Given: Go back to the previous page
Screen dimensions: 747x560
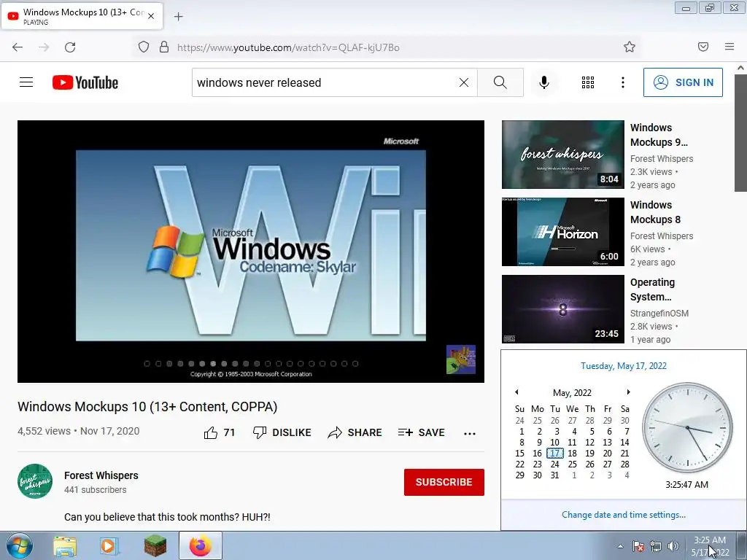Looking at the screenshot, I should [x=18, y=47].
